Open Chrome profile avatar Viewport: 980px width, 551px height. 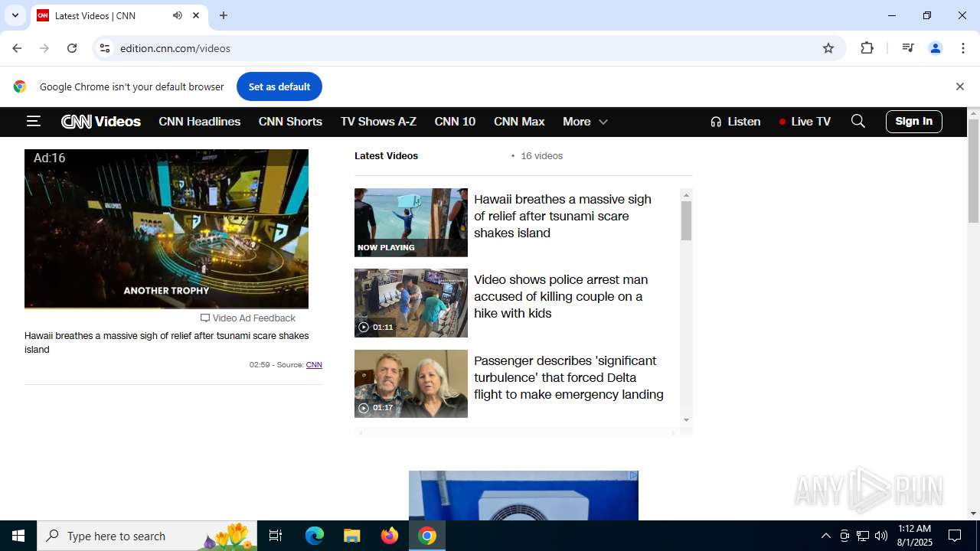click(x=936, y=48)
